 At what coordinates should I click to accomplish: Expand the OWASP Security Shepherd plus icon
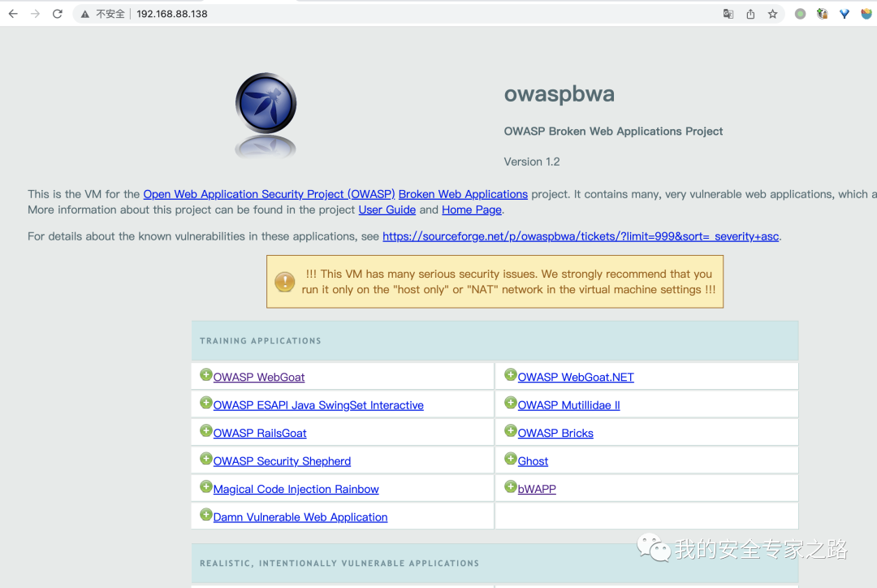[x=205, y=458]
